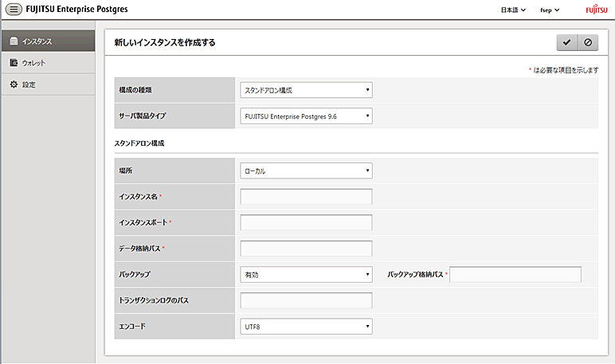Open the 日本語 language dropdown
615x364 pixels.
click(x=513, y=10)
